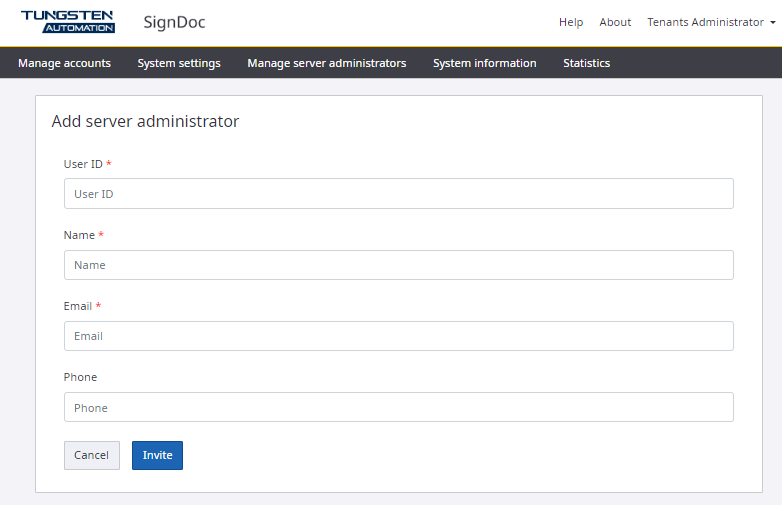This screenshot has width=782, height=505.
Task: Click the Tungsten Automation logo
Action: (68, 22)
